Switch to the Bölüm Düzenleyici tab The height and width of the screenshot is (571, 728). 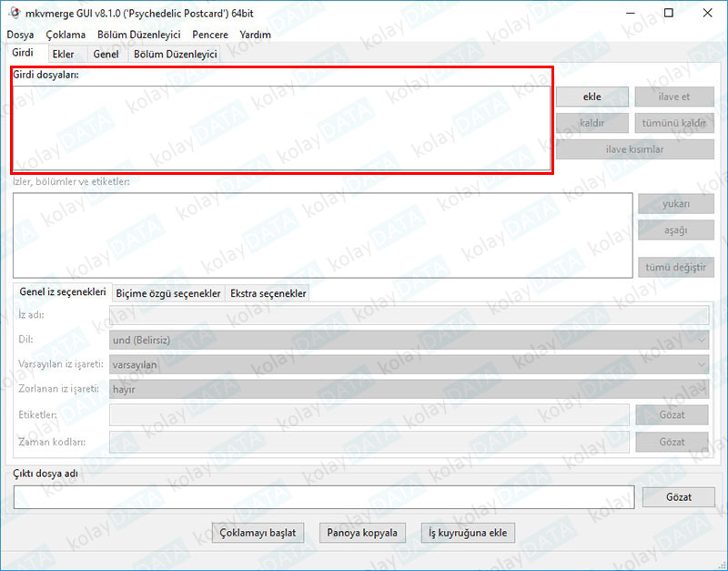tap(176, 55)
